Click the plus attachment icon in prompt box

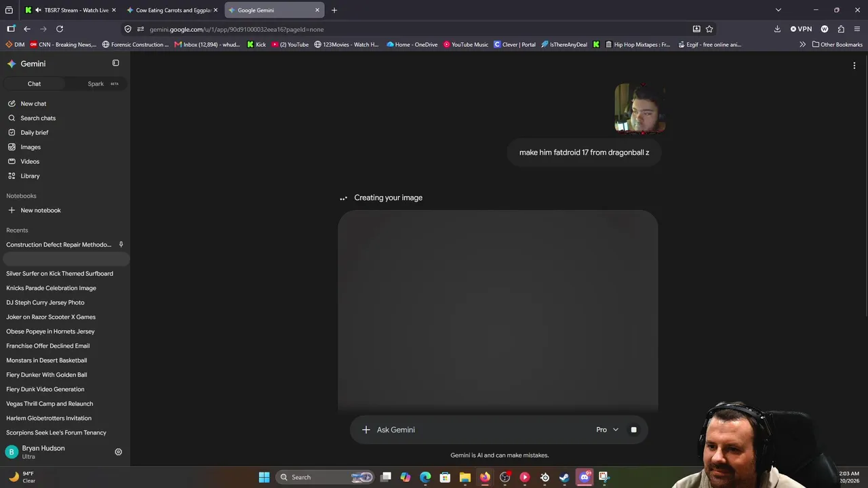pos(366,430)
